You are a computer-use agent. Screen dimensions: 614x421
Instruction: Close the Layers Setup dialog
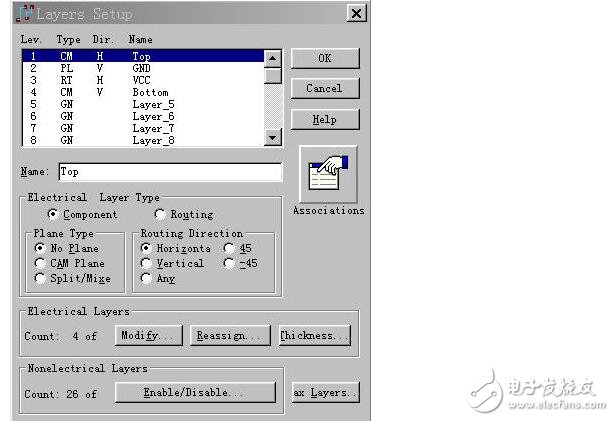(x=355, y=14)
